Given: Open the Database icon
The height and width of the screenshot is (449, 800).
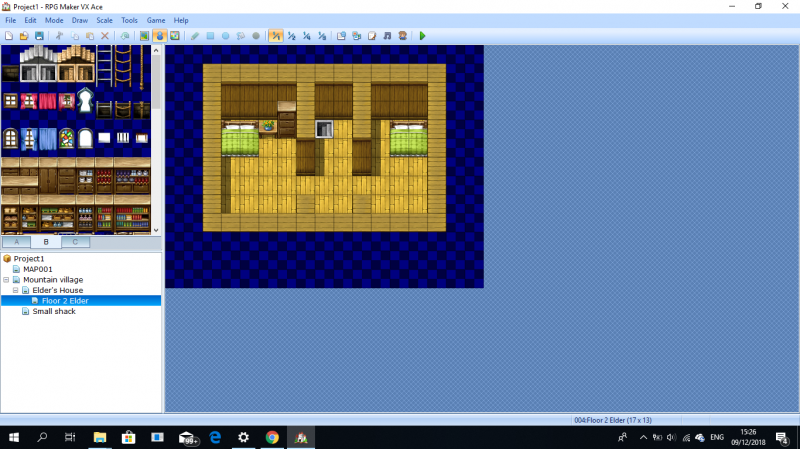Looking at the screenshot, I should click(x=341, y=36).
